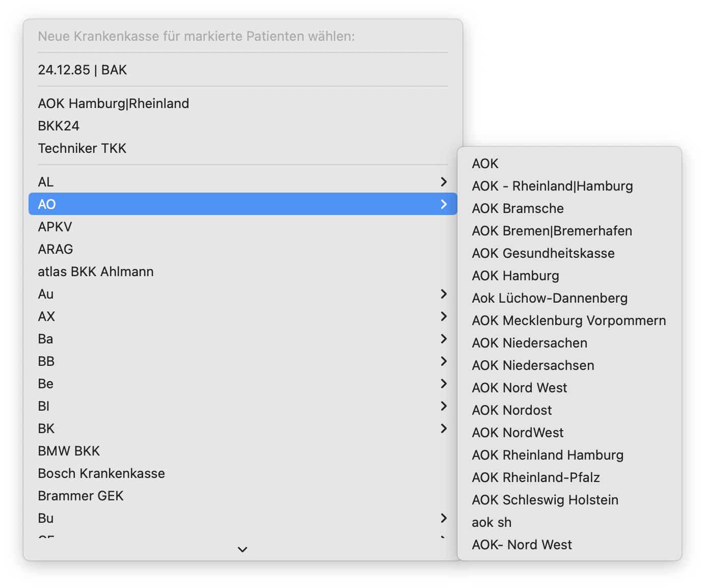The height and width of the screenshot is (588, 705).
Task: Select APKV menu item
Action: [55, 227]
